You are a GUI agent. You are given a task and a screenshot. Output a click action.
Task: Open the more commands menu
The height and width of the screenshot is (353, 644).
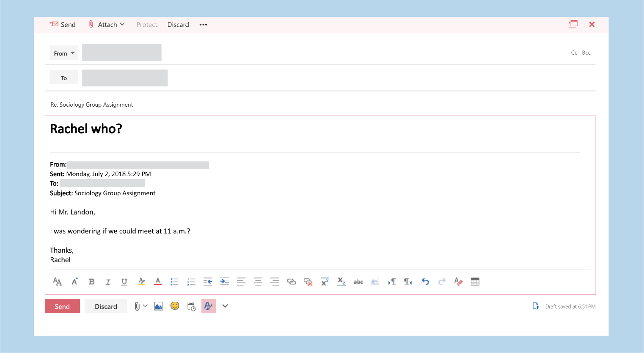click(203, 24)
